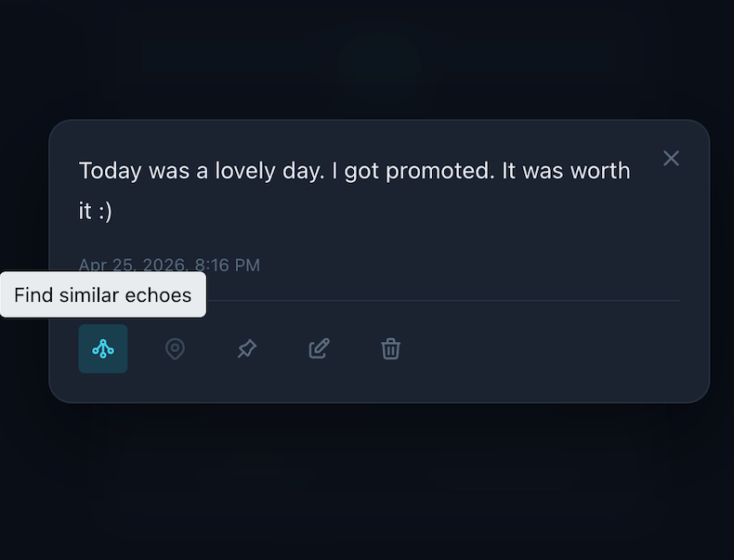The width and height of the screenshot is (734, 560).
Task: Pin this echo with the pushpin icon
Action: point(246,348)
